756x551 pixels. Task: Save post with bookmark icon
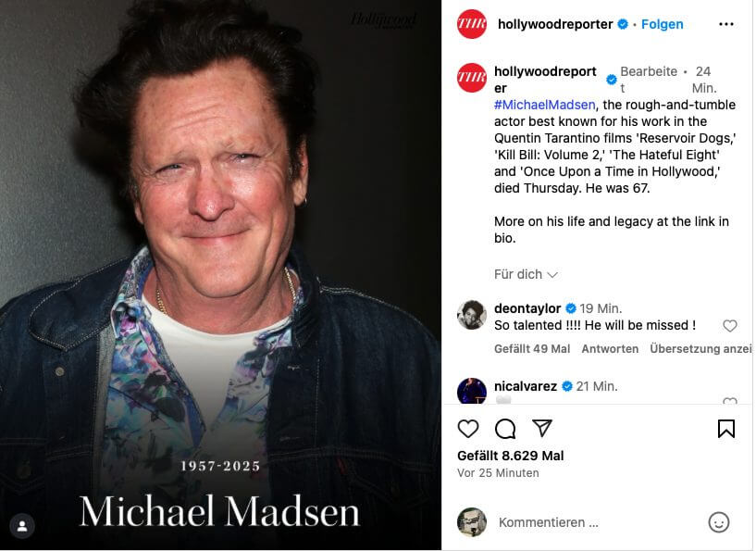[x=726, y=429]
